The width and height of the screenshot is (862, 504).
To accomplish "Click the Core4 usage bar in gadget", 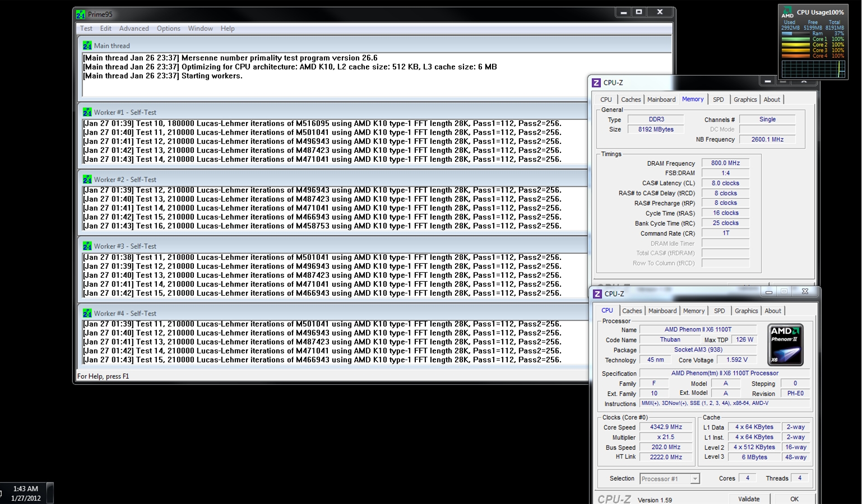I will tap(796, 56).
